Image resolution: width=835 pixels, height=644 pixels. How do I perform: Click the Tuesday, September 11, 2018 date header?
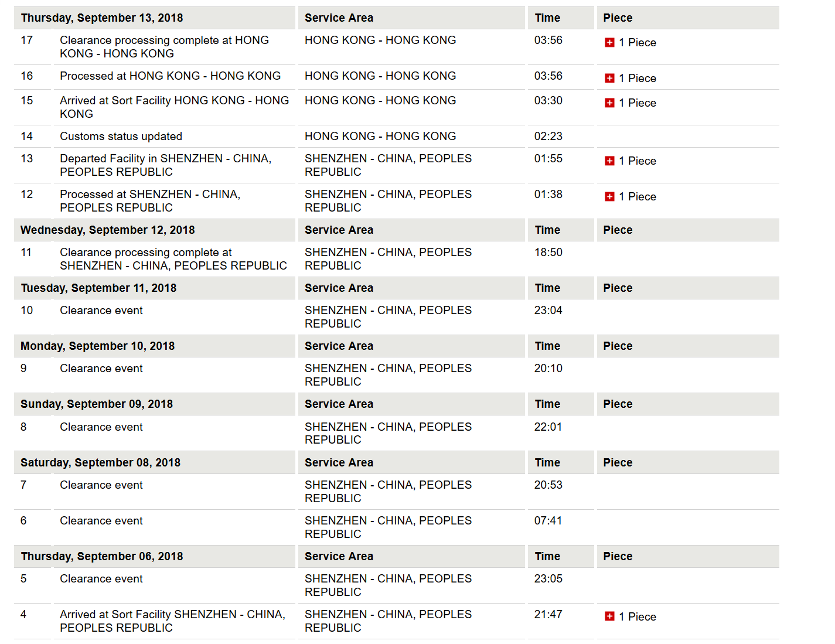98,288
